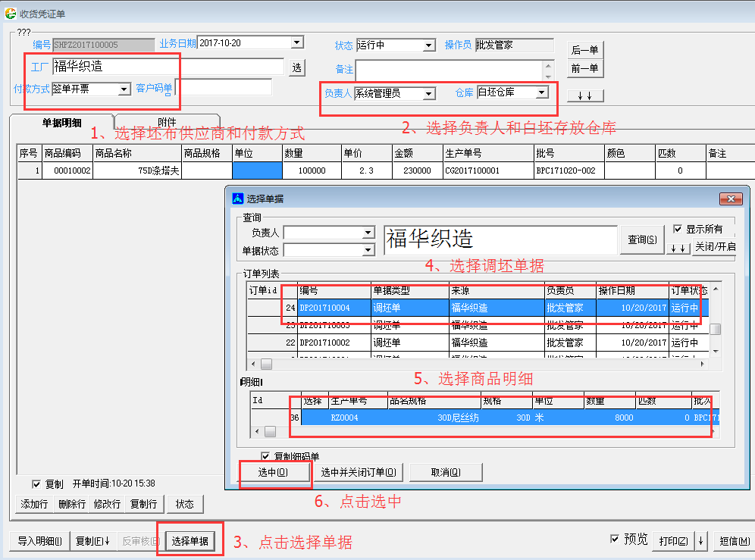The height and width of the screenshot is (560, 755).
Task: Open the 单据状态 query dropdown
Action: click(368, 250)
